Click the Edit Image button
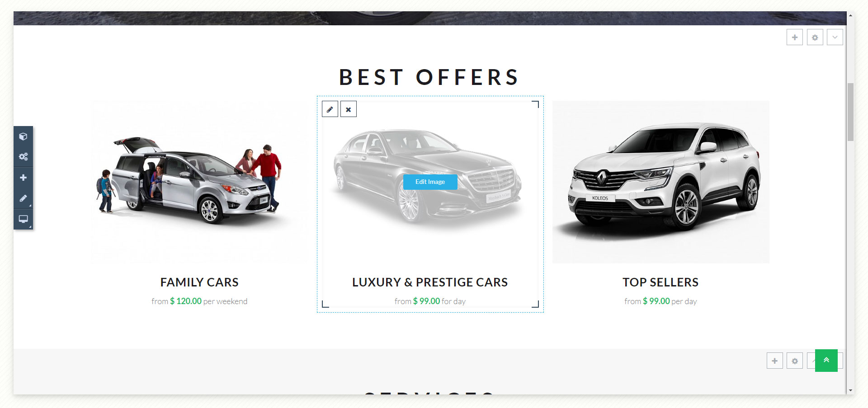The image size is (868, 408). pos(430,182)
